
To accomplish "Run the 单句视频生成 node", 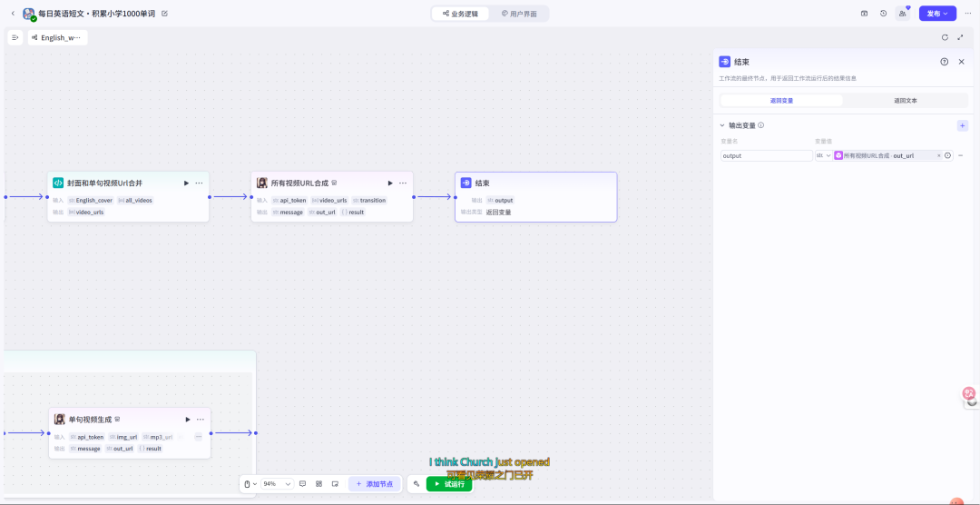I will click(x=188, y=420).
